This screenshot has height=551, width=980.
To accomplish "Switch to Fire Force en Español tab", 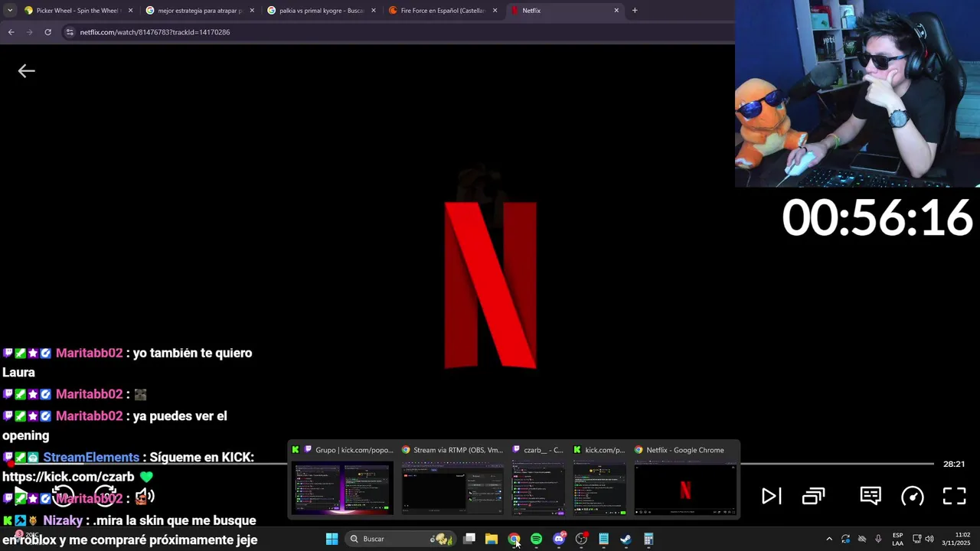I will (443, 11).
